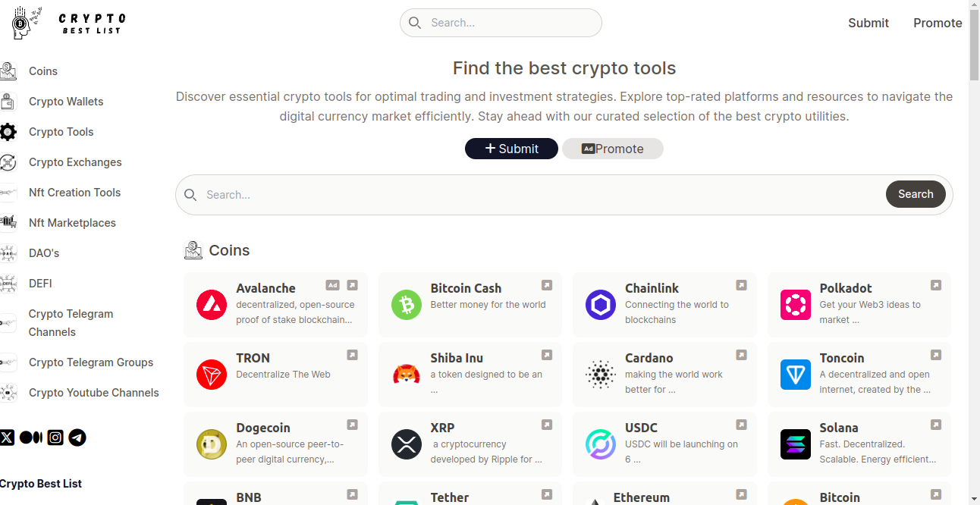Click the "Crypto Best List" footer heading
This screenshot has width=980, height=505.
[41, 484]
